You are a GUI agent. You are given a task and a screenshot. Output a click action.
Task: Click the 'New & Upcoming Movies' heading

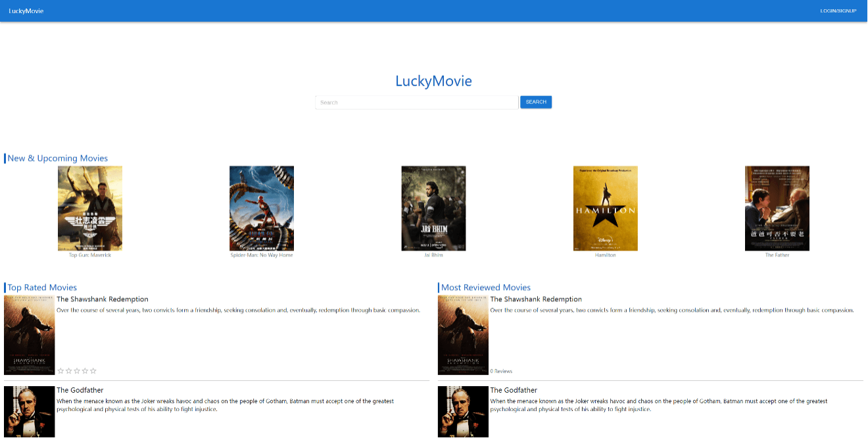point(58,159)
